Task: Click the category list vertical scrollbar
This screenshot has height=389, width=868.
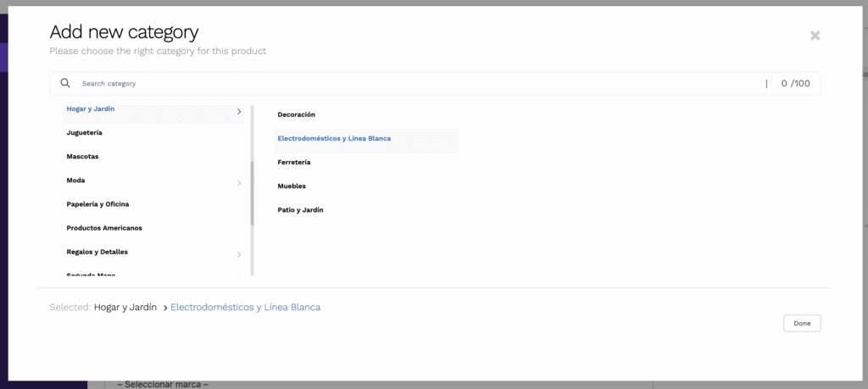Action: coord(252,193)
